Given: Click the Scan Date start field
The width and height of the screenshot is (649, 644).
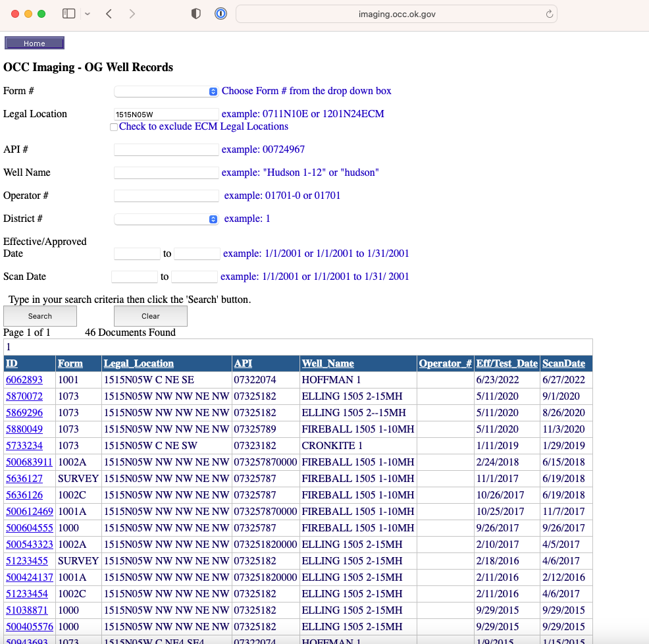Looking at the screenshot, I should click(134, 277).
